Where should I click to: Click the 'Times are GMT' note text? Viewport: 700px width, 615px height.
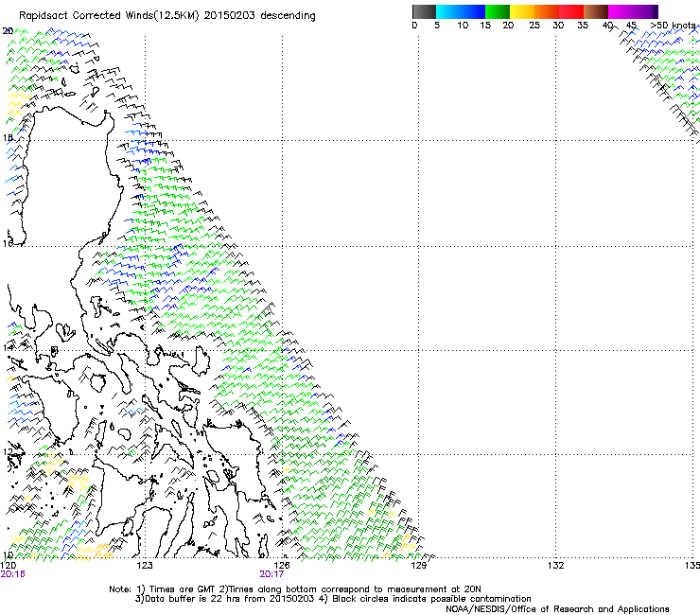pyautogui.click(x=183, y=589)
